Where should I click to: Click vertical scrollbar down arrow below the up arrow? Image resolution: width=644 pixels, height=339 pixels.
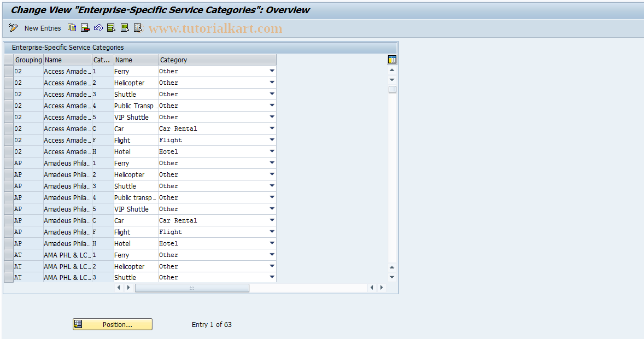coord(392,80)
